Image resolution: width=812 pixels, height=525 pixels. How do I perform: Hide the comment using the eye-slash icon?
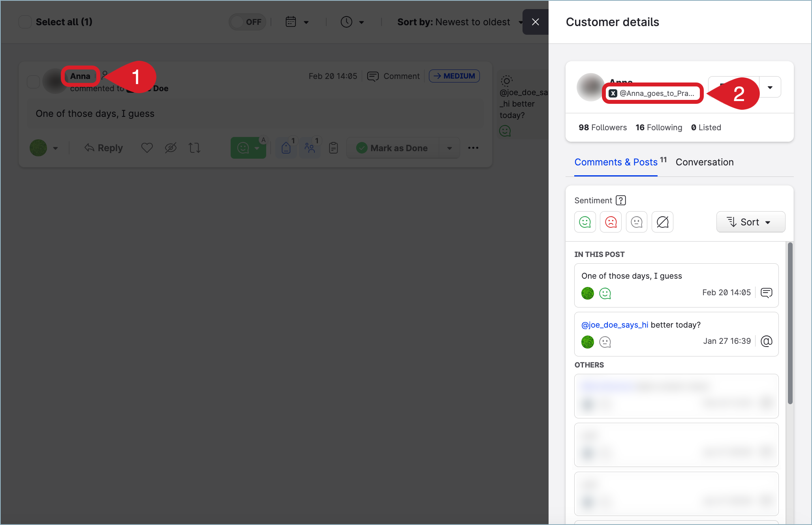[171, 148]
